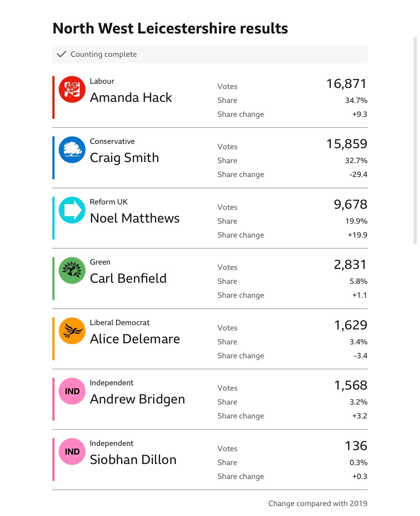Click the Reform UK arrow icon
Viewport: 420px width, 516px height.
coord(72,210)
